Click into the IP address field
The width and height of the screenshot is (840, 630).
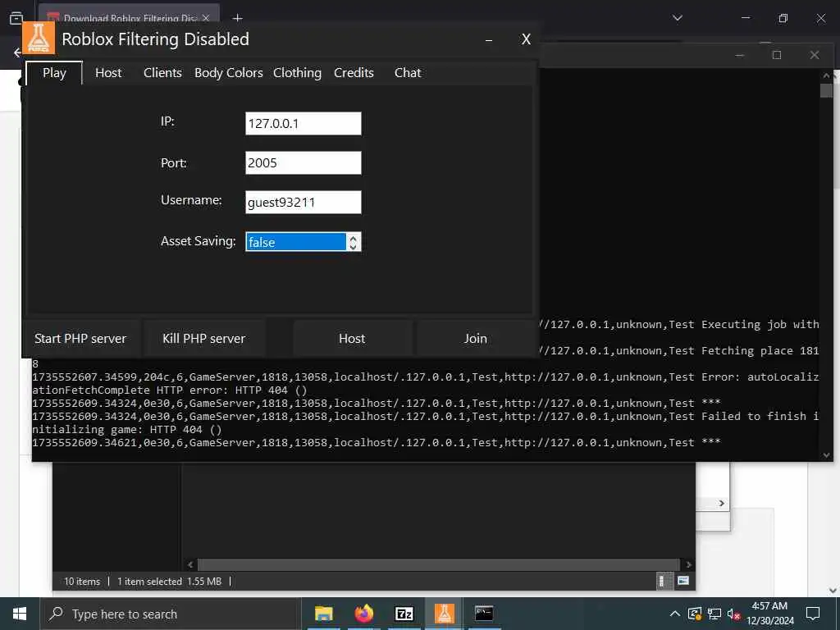tap(304, 124)
